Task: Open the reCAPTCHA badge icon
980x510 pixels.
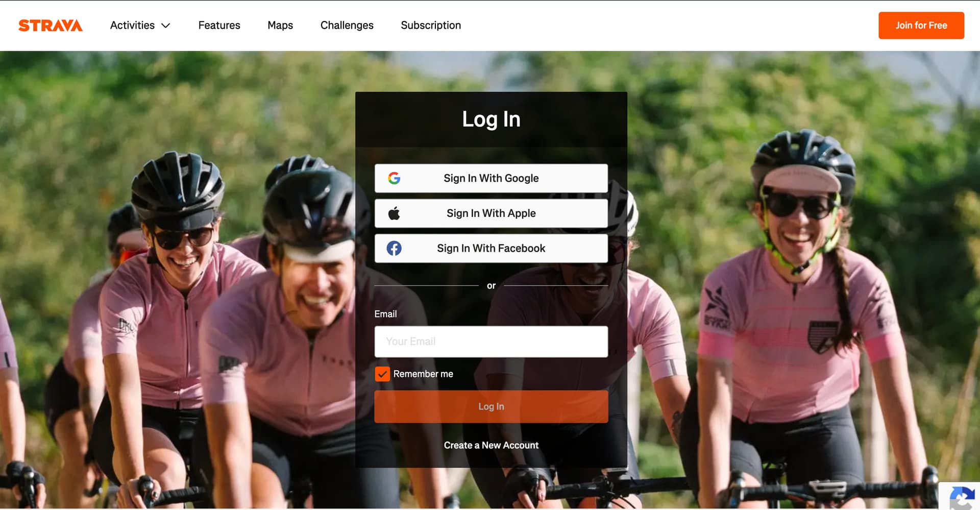Action: click(961, 497)
